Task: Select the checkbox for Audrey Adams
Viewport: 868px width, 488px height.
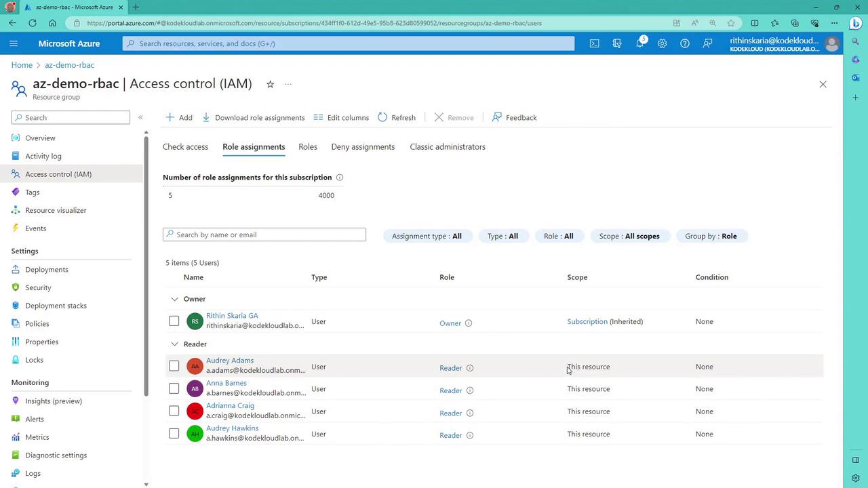Action: pos(174,366)
